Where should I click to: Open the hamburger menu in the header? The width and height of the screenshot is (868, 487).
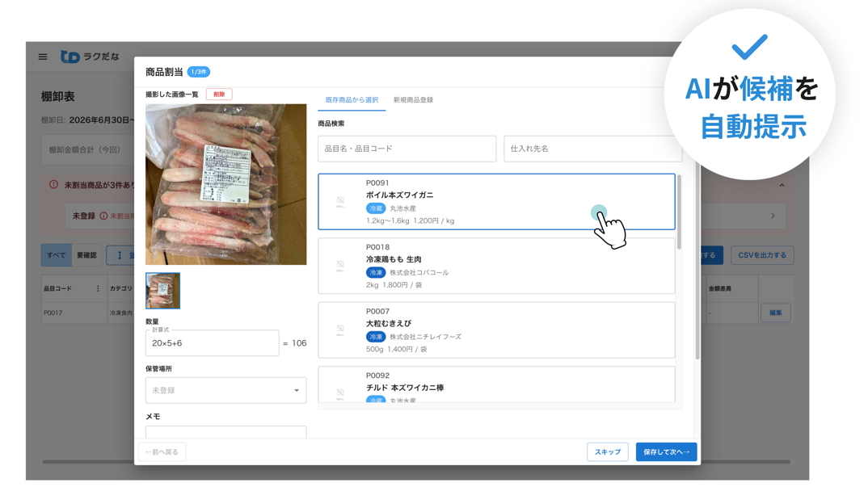point(43,57)
